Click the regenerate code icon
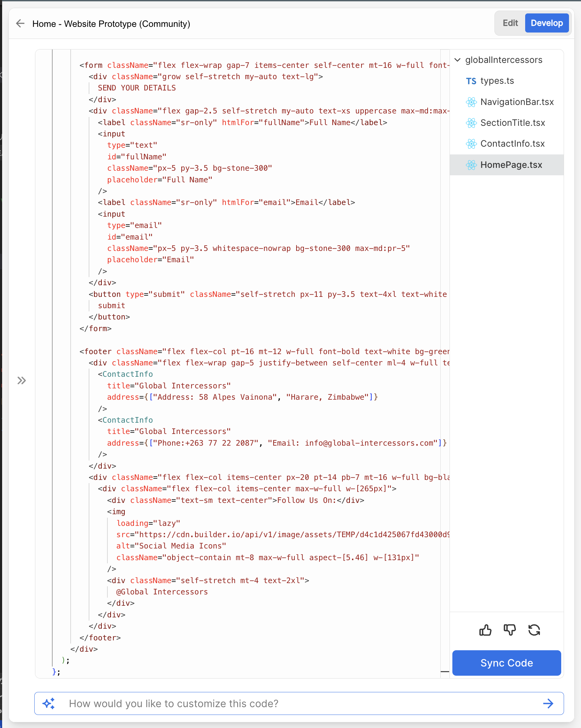 click(534, 630)
